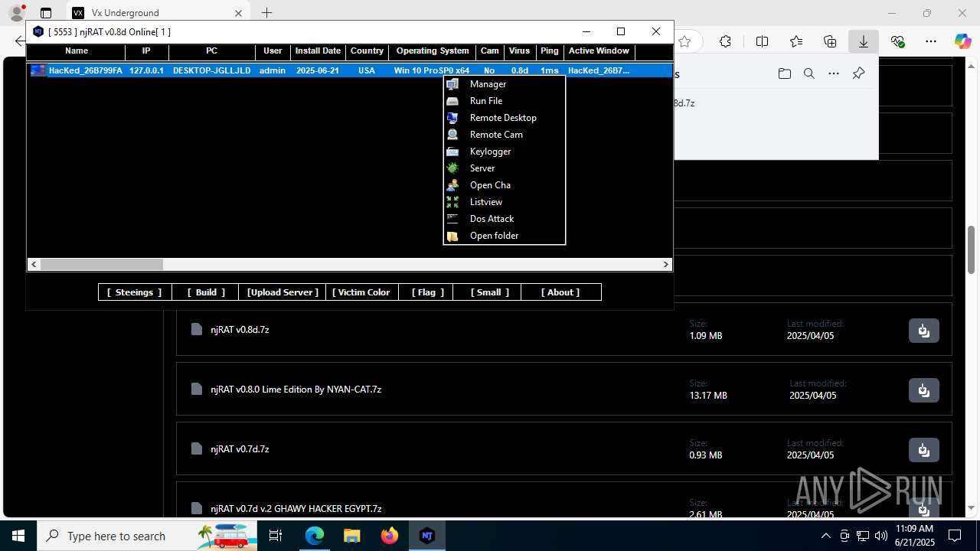Click the DESKTOP-JGLLJLD cell

click(x=211, y=70)
